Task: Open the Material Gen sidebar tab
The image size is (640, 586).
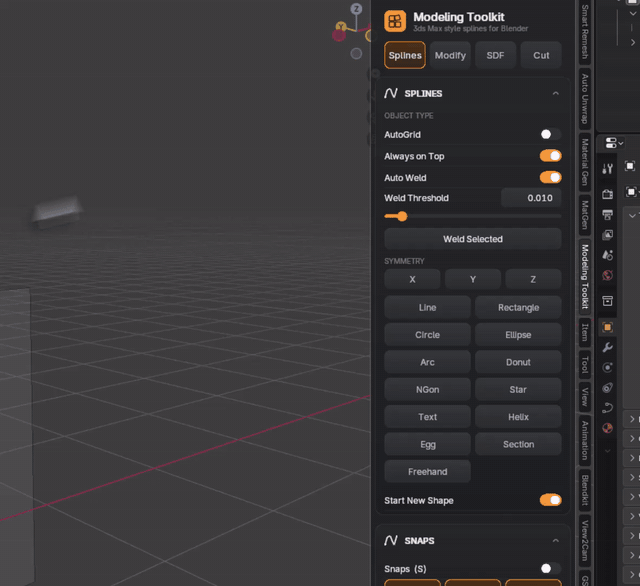Action: 585,162
